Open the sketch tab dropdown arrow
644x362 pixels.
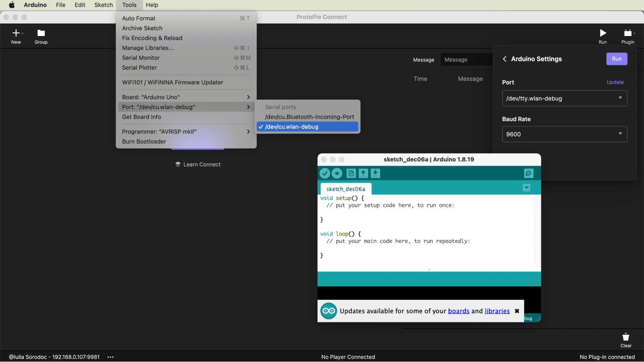point(526,188)
